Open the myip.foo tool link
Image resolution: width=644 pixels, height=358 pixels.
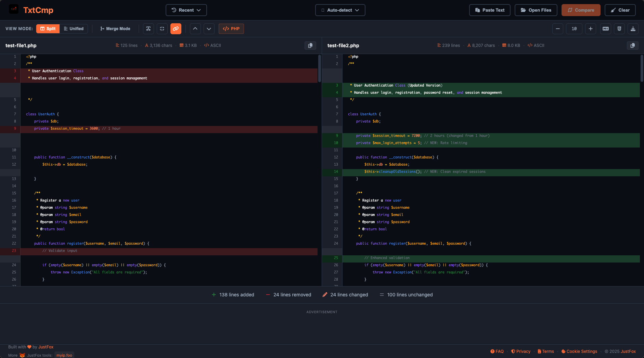coord(64,355)
